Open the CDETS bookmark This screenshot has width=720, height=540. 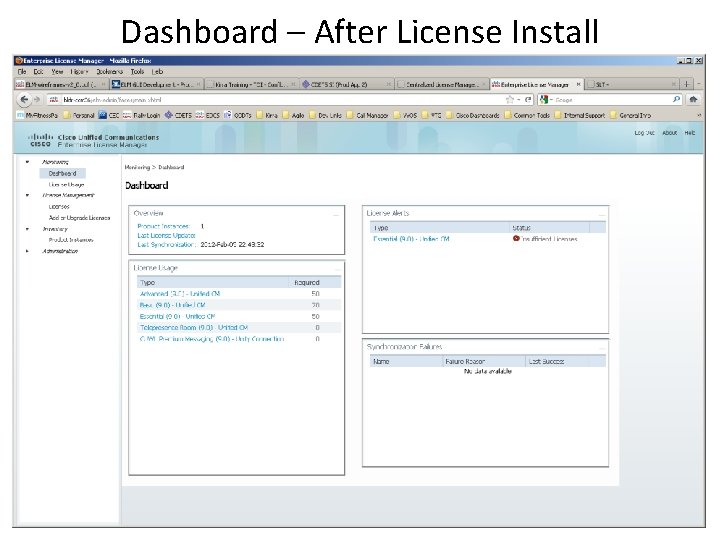pyautogui.click(x=178, y=115)
